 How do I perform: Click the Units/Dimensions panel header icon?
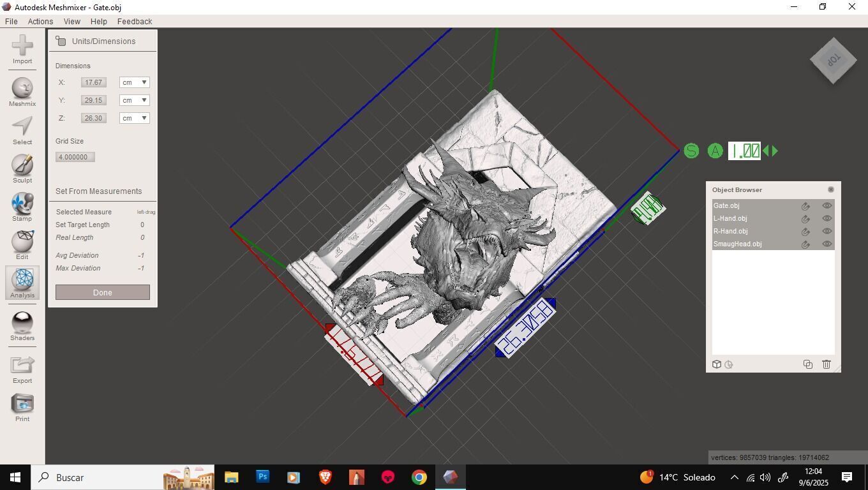pos(61,41)
